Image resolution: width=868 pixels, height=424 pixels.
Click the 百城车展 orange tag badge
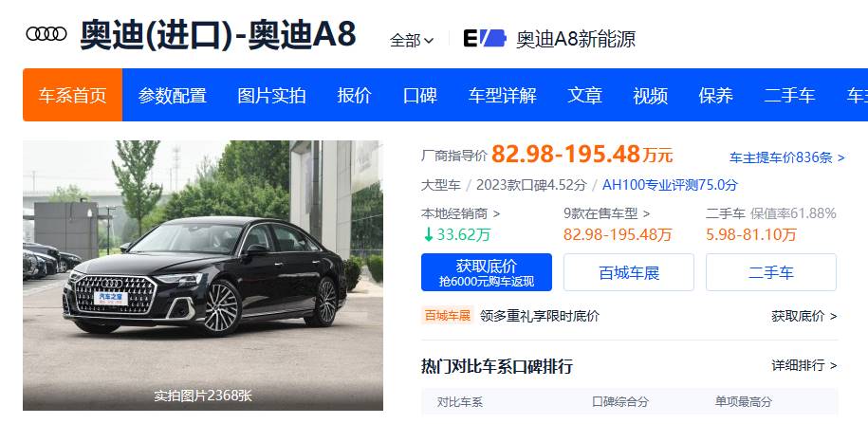(448, 316)
